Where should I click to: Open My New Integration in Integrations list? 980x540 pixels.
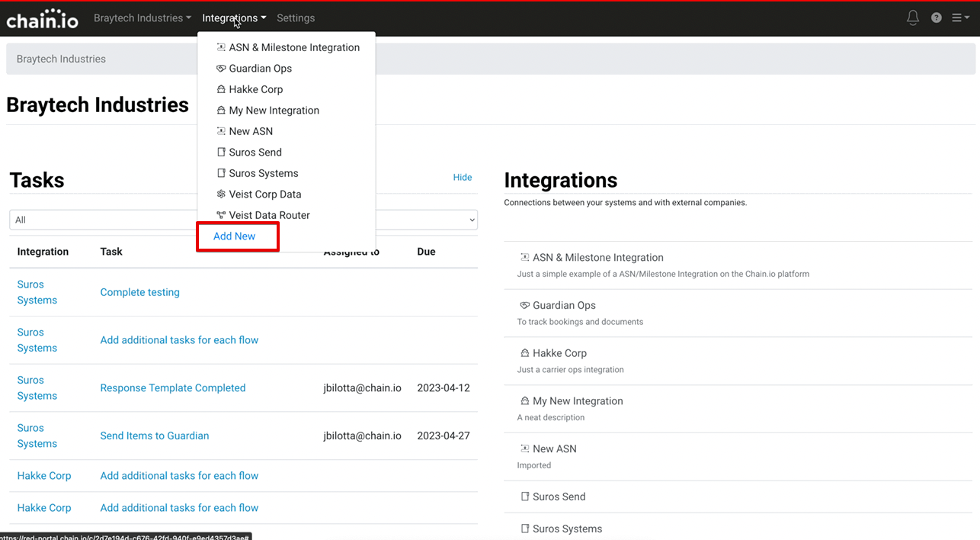pos(578,401)
